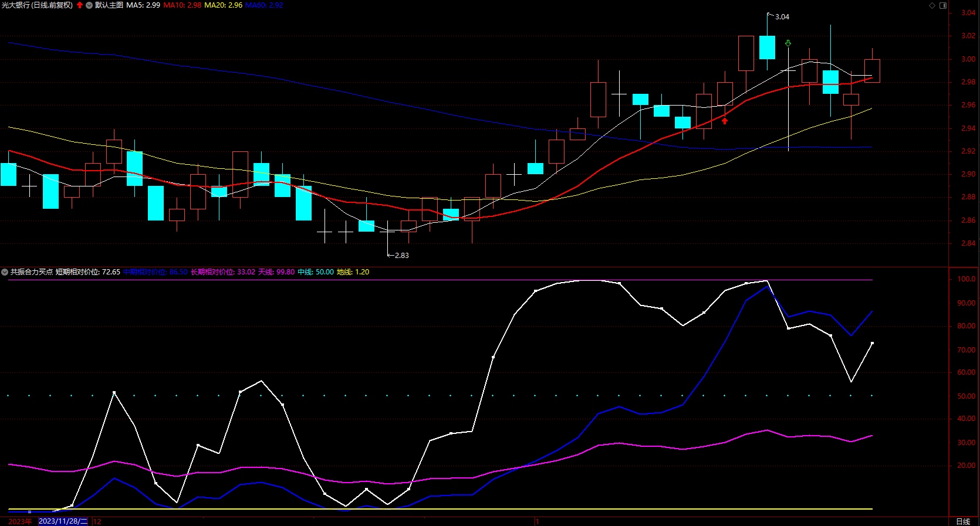Viewport: 980px width, 526px height.
Task: Click the 天线: 99.80 label
Action: click(x=276, y=272)
